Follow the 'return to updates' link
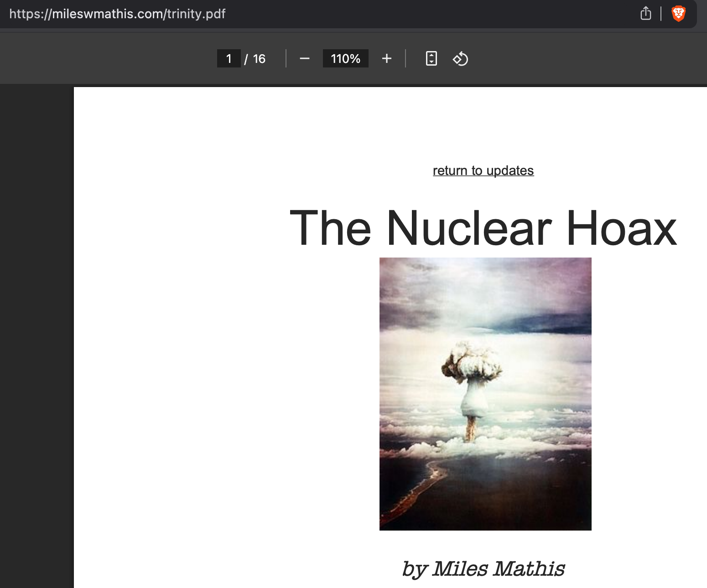 click(x=483, y=170)
